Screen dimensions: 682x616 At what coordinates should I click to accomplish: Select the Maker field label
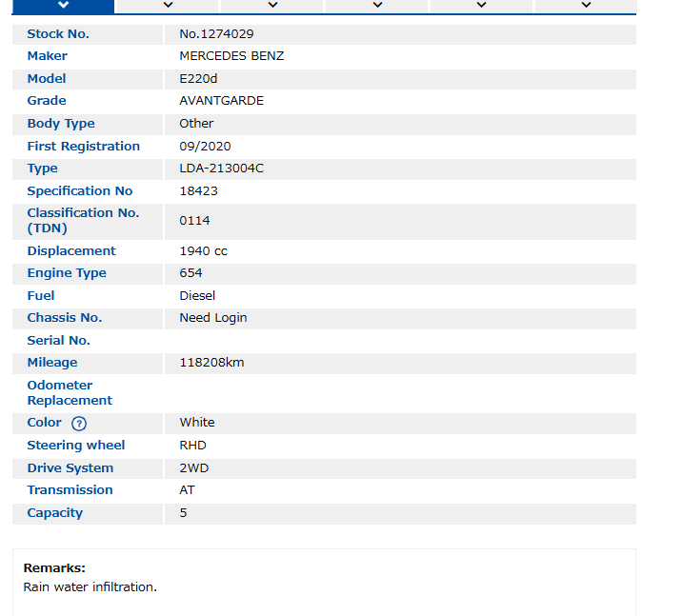pyautogui.click(x=47, y=56)
